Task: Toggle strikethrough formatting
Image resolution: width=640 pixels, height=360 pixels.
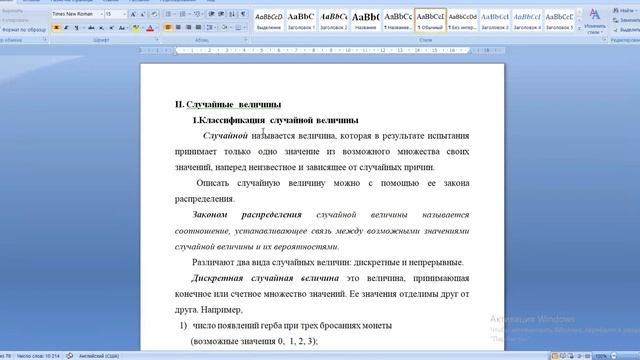Action: coord(91,28)
